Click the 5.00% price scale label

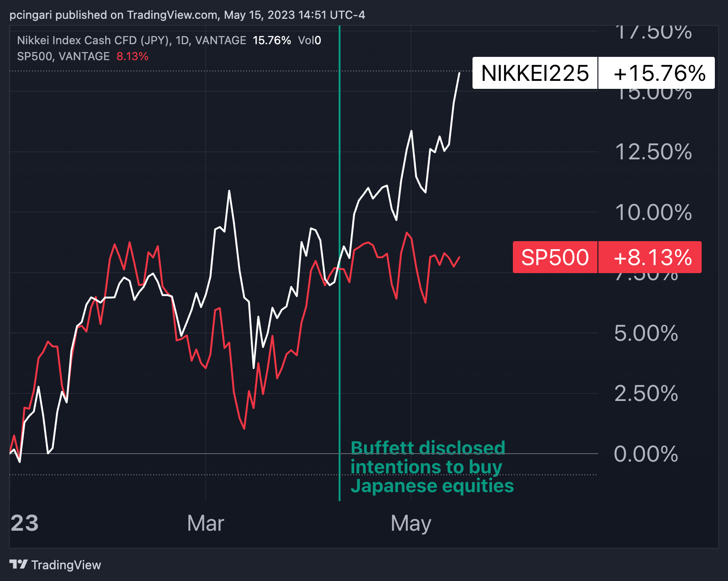pos(646,333)
